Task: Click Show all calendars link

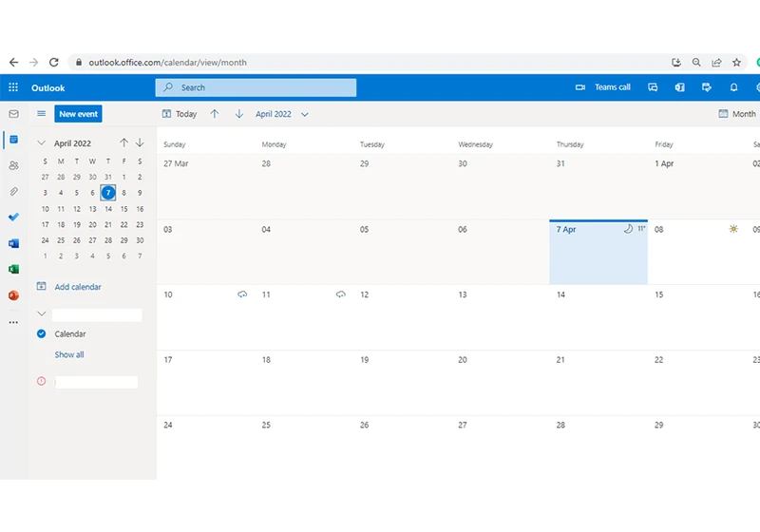Action: click(x=69, y=354)
